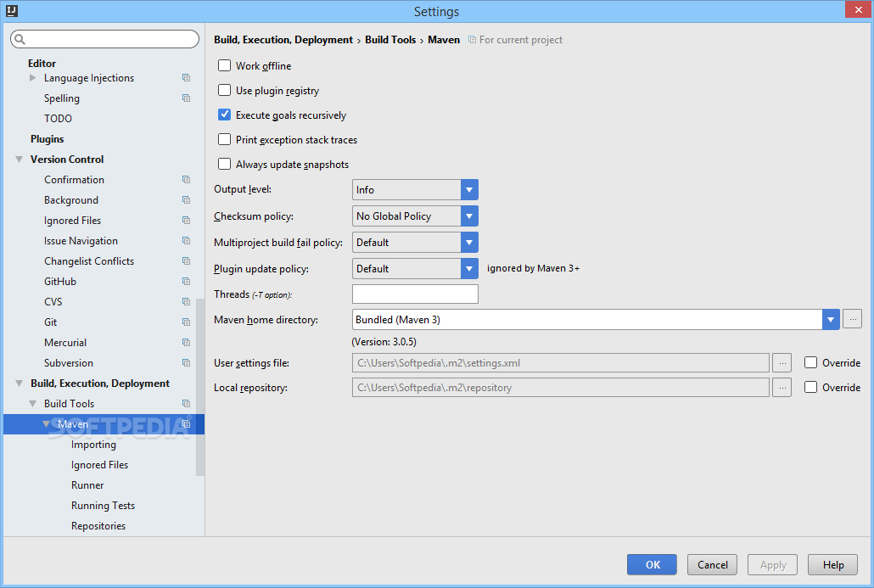Click the project-level icon beside Build Tools
Image resolution: width=874 pixels, height=588 pixels.
point(186,404)
